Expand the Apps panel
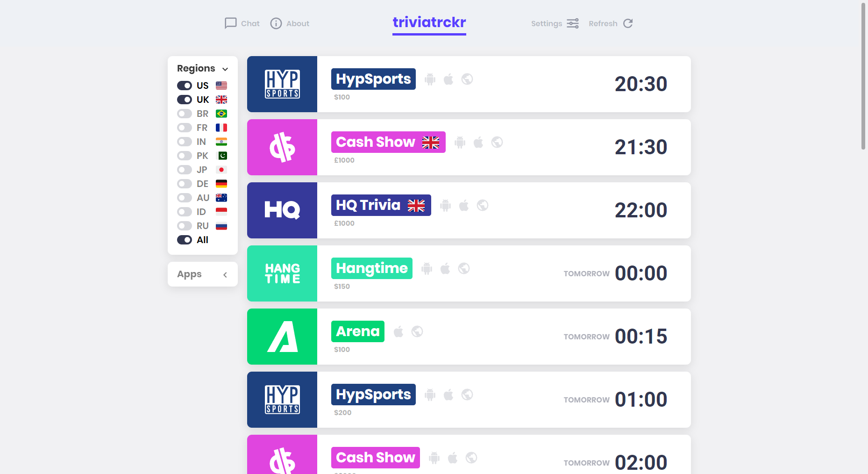This screenshot has width=868, height=474. click(x=225, y=274)
